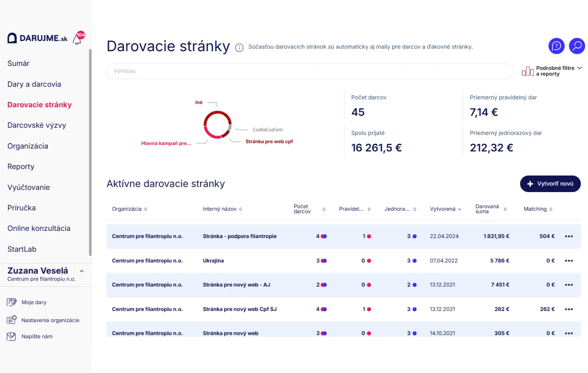Sort by Jednora... column
588x373 pixels.
pyautogui.click(x=400, y=209)
